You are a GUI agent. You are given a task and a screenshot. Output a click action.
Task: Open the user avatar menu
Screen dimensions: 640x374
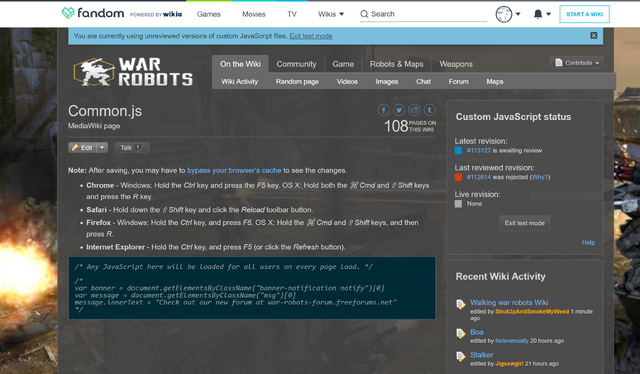click(x=504, y=14)
